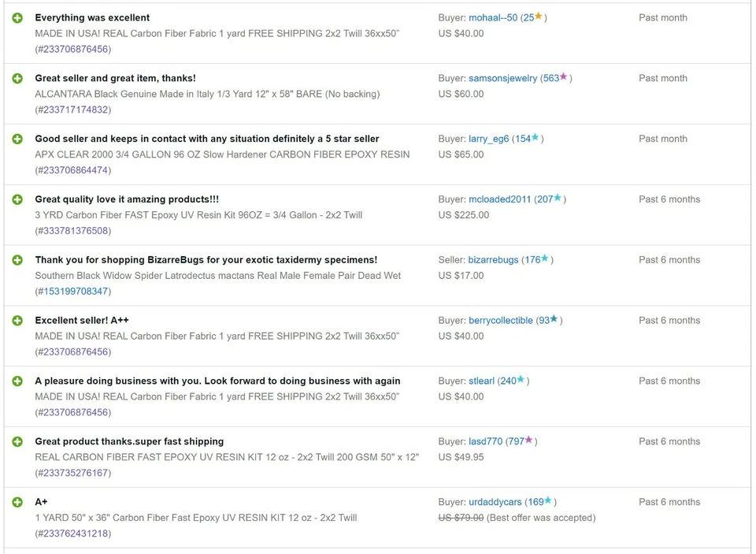This screenshot has height=554, width=756.
Task: Open samsonsjewelry buyer profile
Action: 502,79
